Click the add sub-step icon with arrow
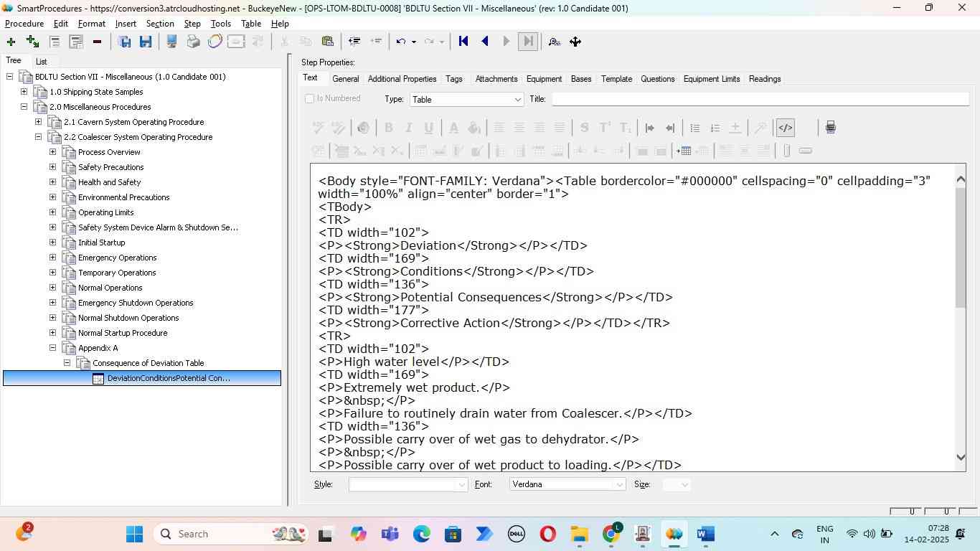The height and width of the screenshot is (551, 980). click(32, 42)
